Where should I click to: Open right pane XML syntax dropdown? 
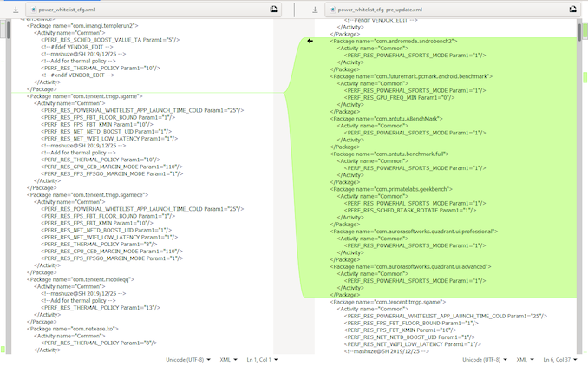tap(526, 359)
